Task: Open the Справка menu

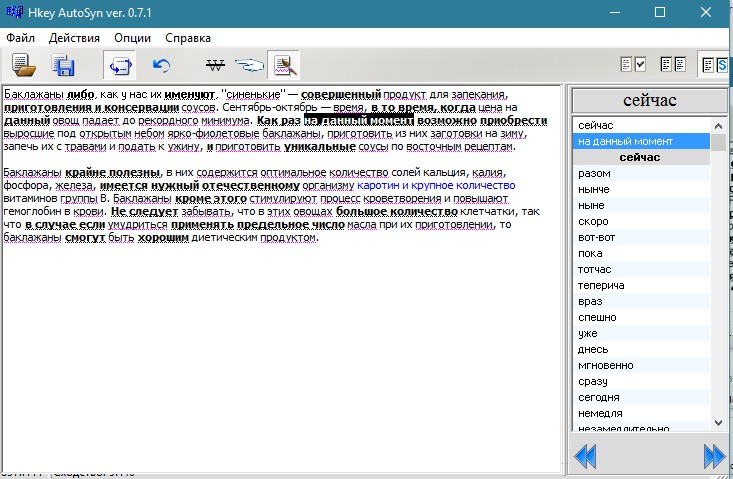Action: [187, 38]
